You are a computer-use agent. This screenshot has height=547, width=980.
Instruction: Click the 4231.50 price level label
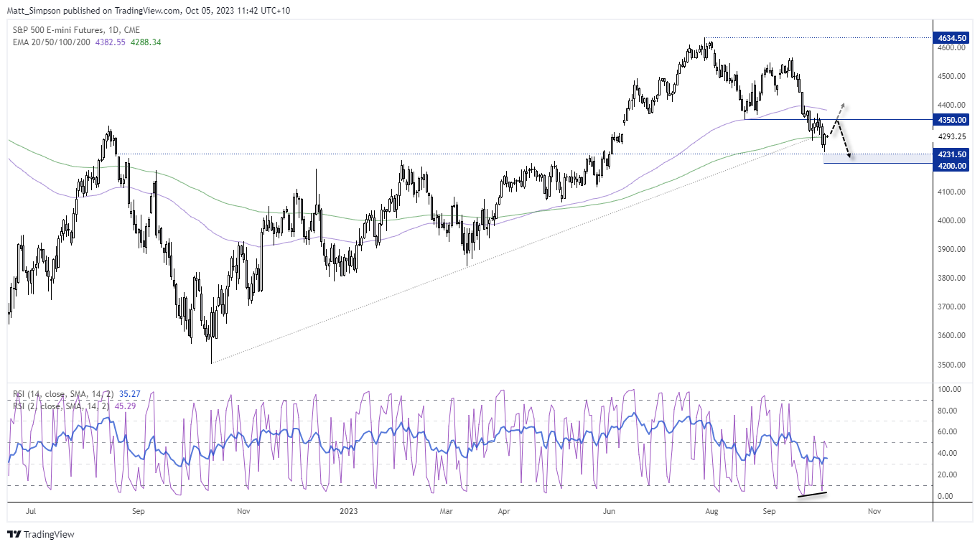[953, 154]
